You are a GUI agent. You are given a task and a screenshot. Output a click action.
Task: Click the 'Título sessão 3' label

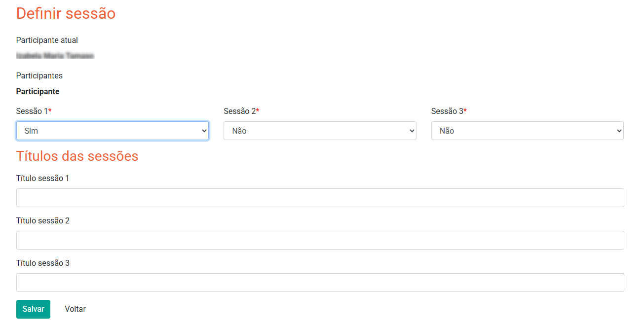43,263
